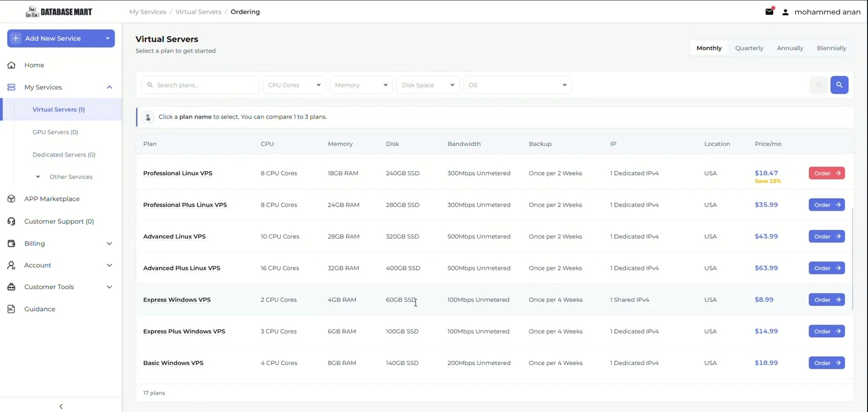Click the Save 23% label
868x412 pixels.
[767, 181]
